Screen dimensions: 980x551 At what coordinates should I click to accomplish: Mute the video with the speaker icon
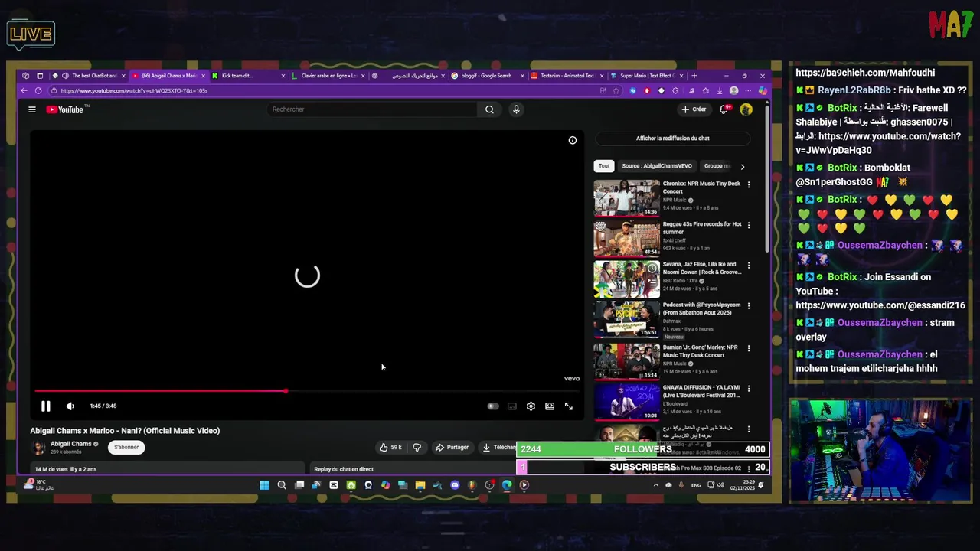tap(70, 406)
